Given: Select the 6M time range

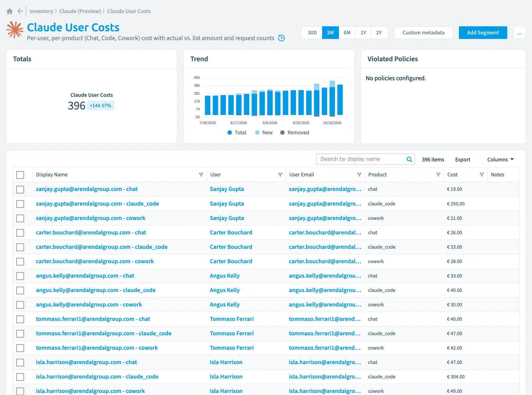Looking at the screenshot, I should point(347,33).
